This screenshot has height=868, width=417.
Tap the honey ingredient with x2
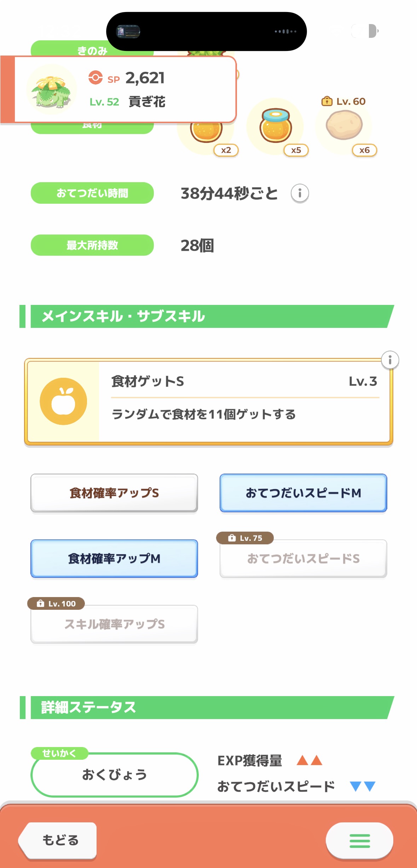pyautogui.click(x=206, y=132)
